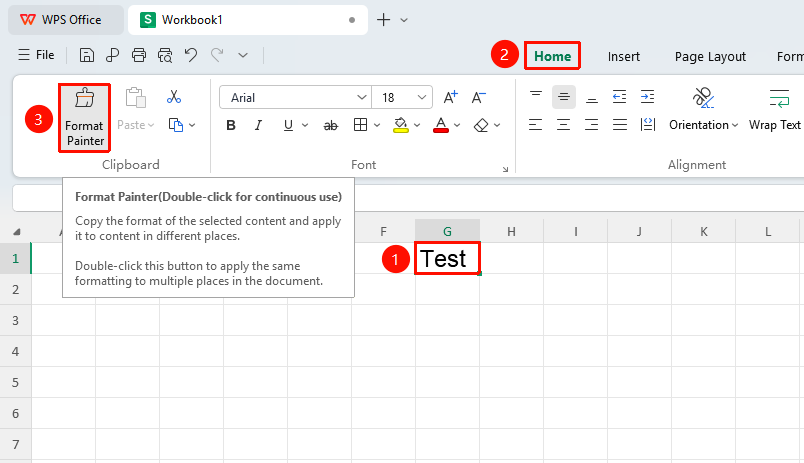Open the font color dropdown arrow

(457, 125)
